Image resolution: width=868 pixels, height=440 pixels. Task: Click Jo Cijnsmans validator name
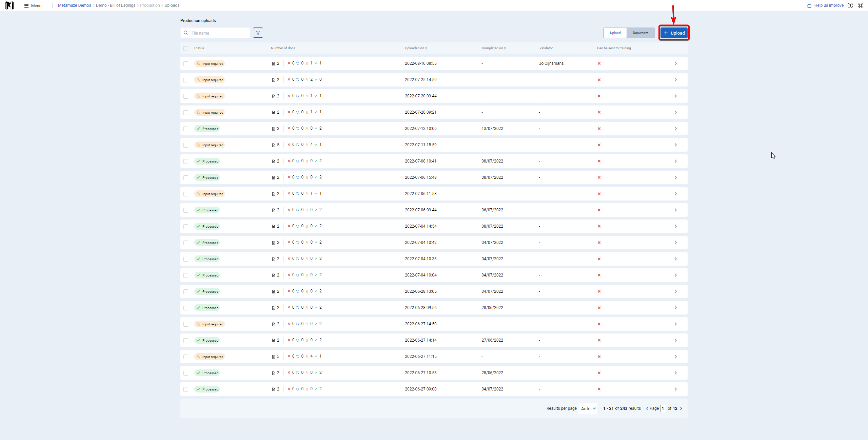click(551, 63)
